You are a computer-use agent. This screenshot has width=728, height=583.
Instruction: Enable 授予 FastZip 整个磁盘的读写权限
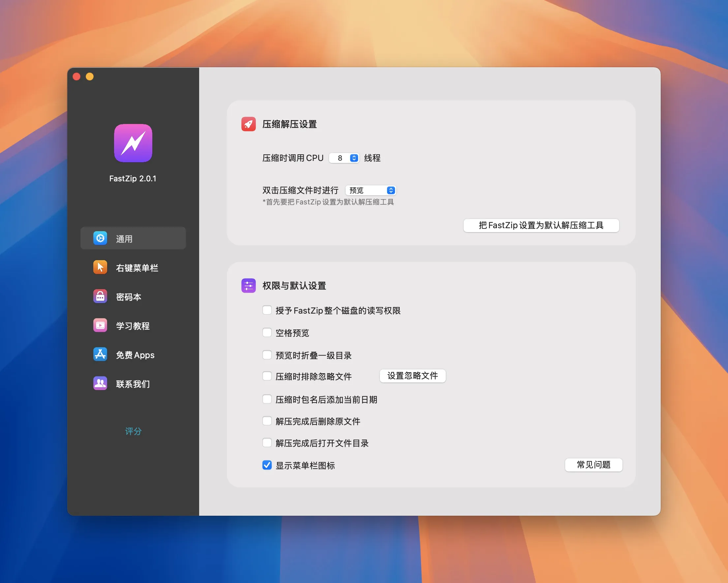[267, 310]
